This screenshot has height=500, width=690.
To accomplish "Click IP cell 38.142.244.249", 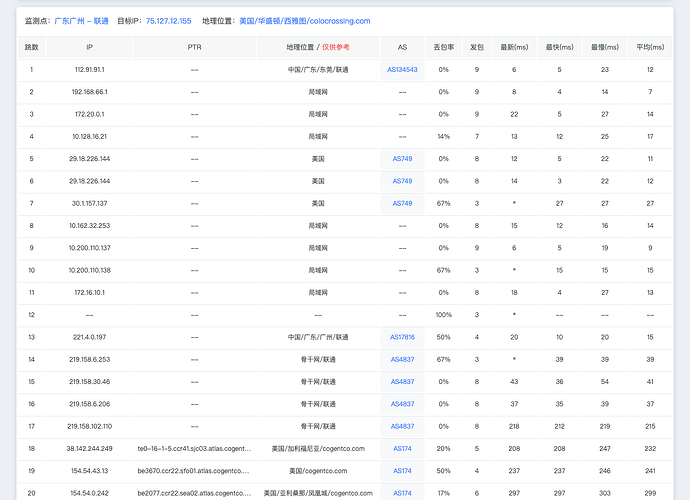I will [x=89, y=449].
